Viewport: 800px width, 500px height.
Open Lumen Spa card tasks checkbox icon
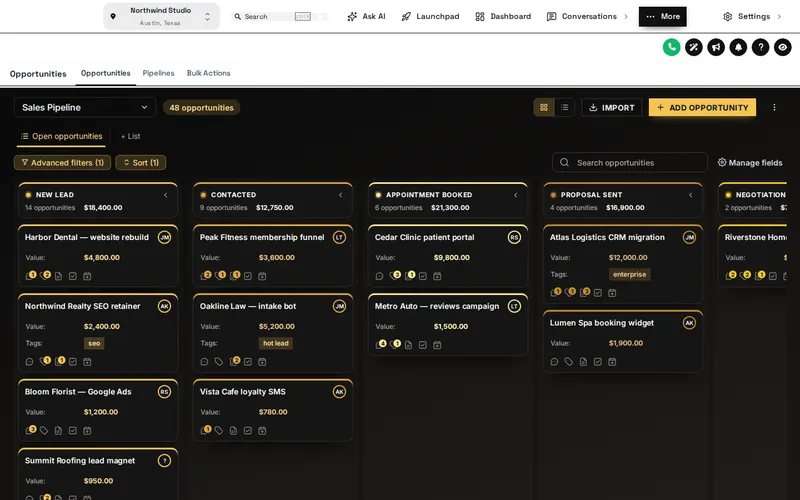click(597, 362)
